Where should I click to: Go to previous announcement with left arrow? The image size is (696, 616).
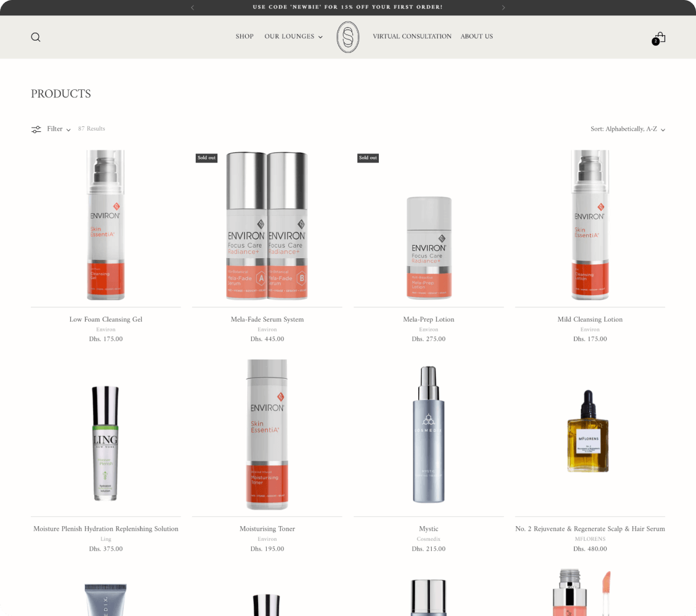coord(193,7)
